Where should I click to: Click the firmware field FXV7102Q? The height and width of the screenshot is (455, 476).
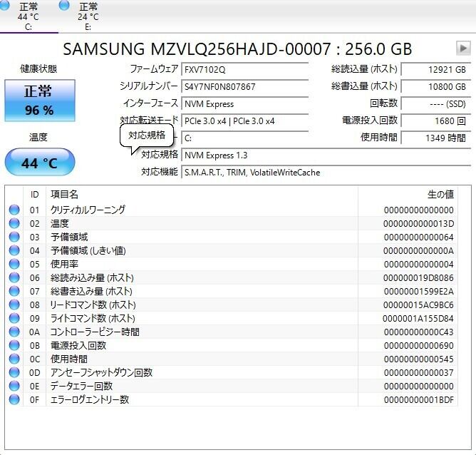pyautogui.click(x=244, y=70)
